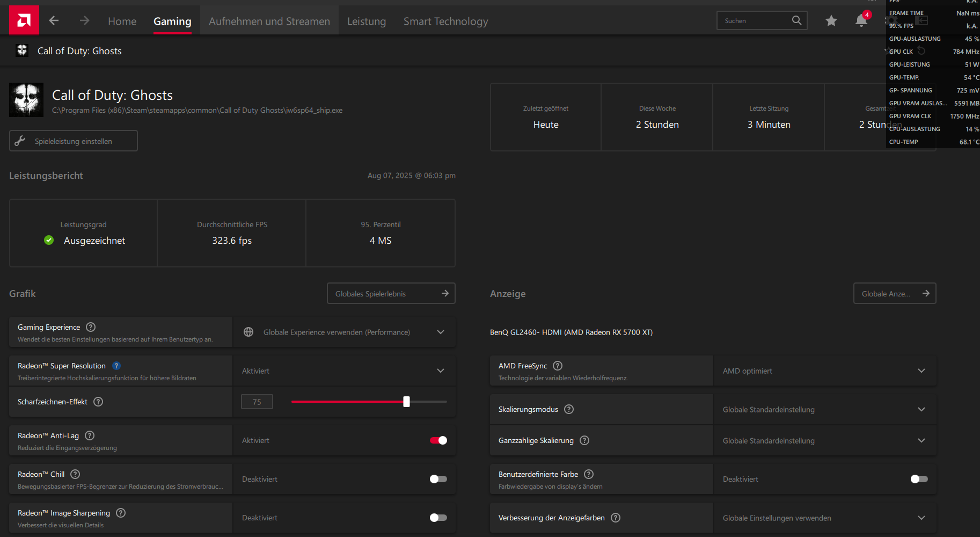Click the Scharfzeichnen-Effekt slider handle

(x=406, y=402)
